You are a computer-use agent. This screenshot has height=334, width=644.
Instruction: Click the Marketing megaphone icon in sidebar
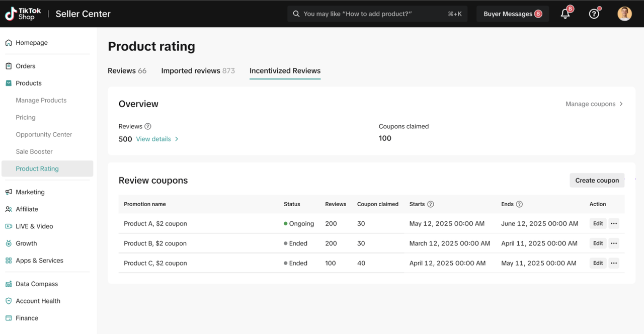tap(9, 192)
